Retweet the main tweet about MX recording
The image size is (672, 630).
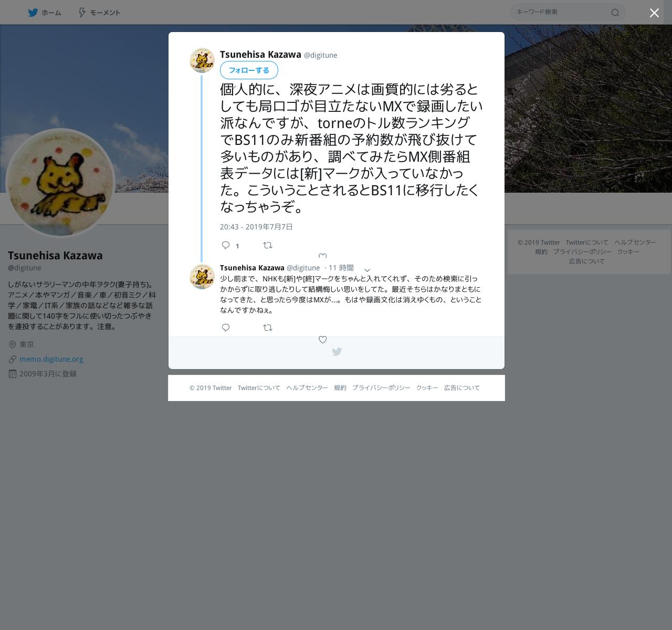pos(268,245)
